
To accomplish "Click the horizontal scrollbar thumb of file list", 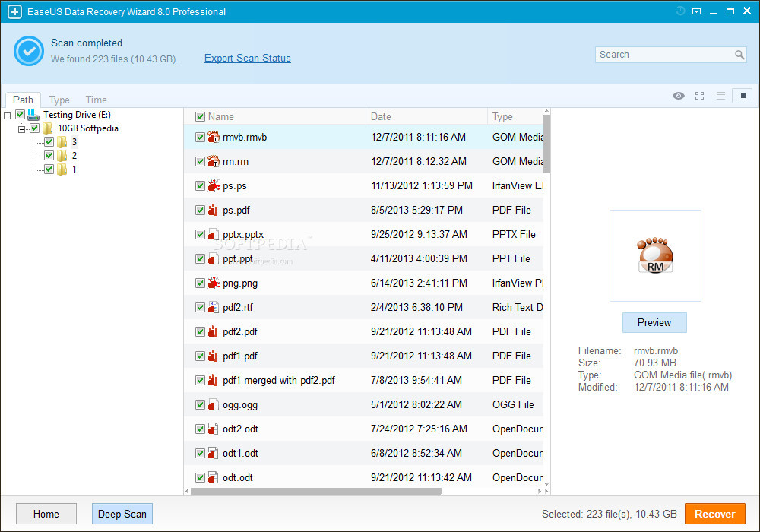I will (316, 491).
